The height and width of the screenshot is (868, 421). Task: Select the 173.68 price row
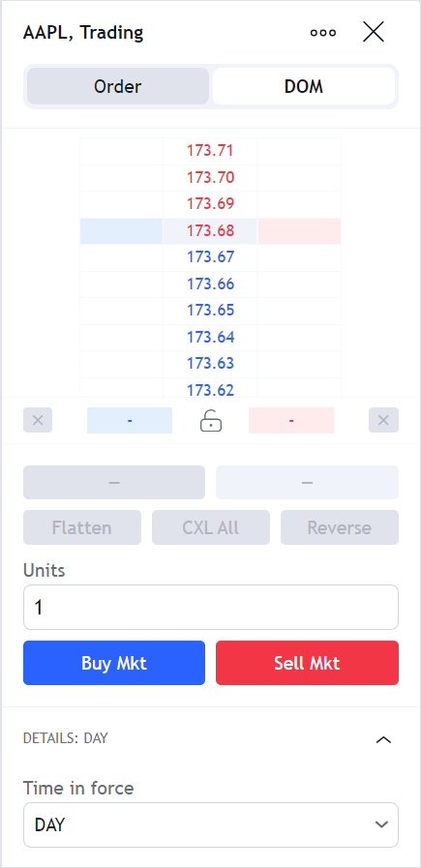pos(211,231)
